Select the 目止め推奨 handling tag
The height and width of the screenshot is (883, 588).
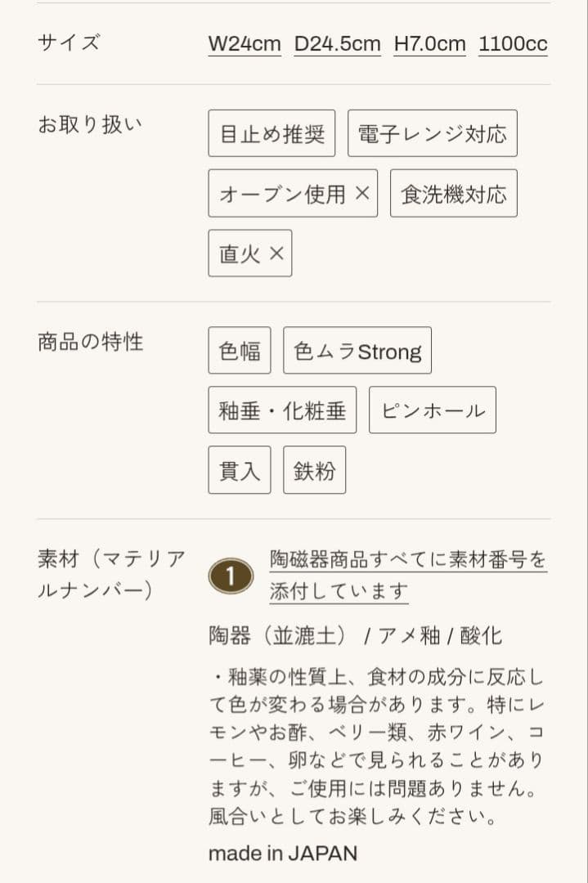click(272, 133)
